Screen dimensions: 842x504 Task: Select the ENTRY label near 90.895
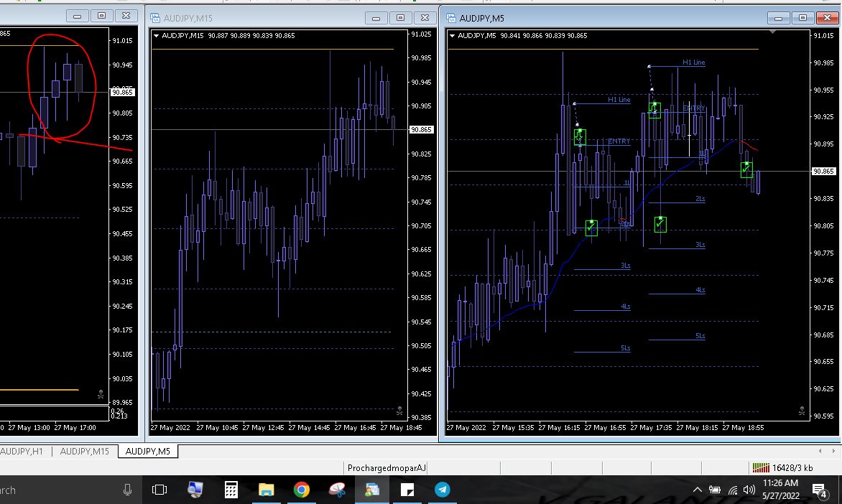(619, 141)
